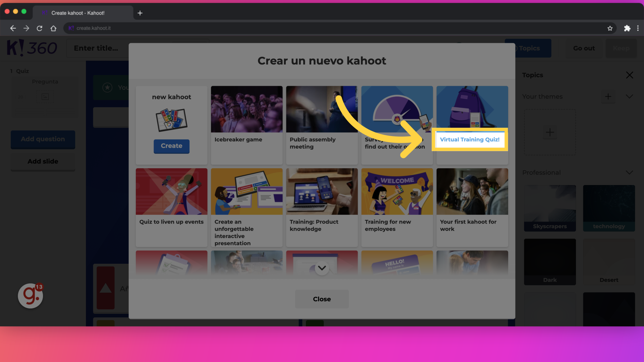Go to the browser home icon

pos(53,28)
